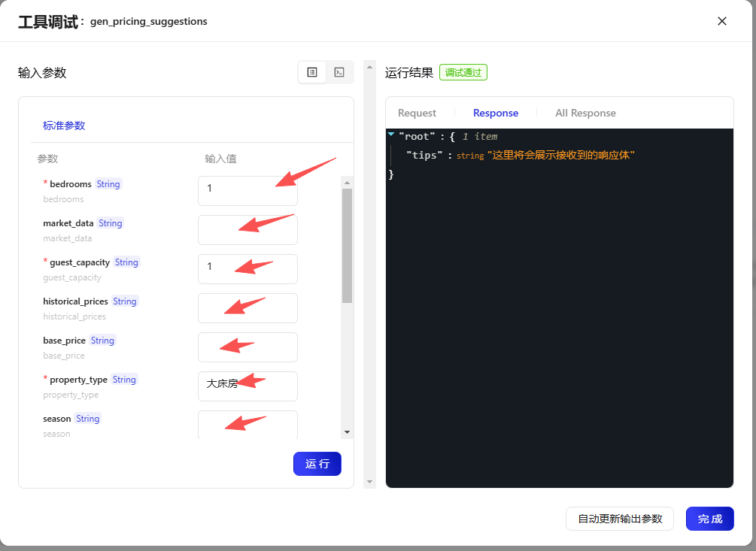This screenshot has height=551, width=756.
Task: Focus the market_data input field
Action: coord(247,230)
